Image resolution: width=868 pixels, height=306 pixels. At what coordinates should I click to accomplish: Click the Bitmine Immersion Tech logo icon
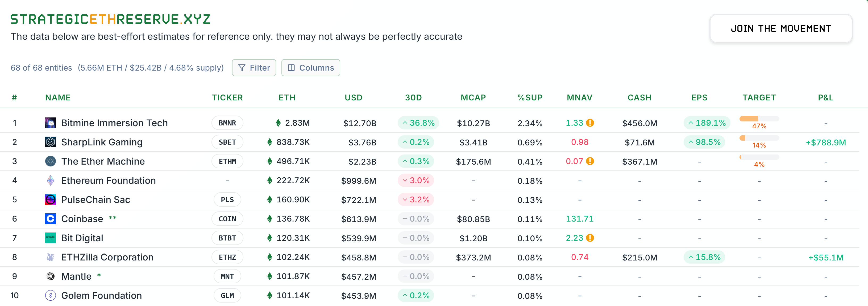[50, 123]
